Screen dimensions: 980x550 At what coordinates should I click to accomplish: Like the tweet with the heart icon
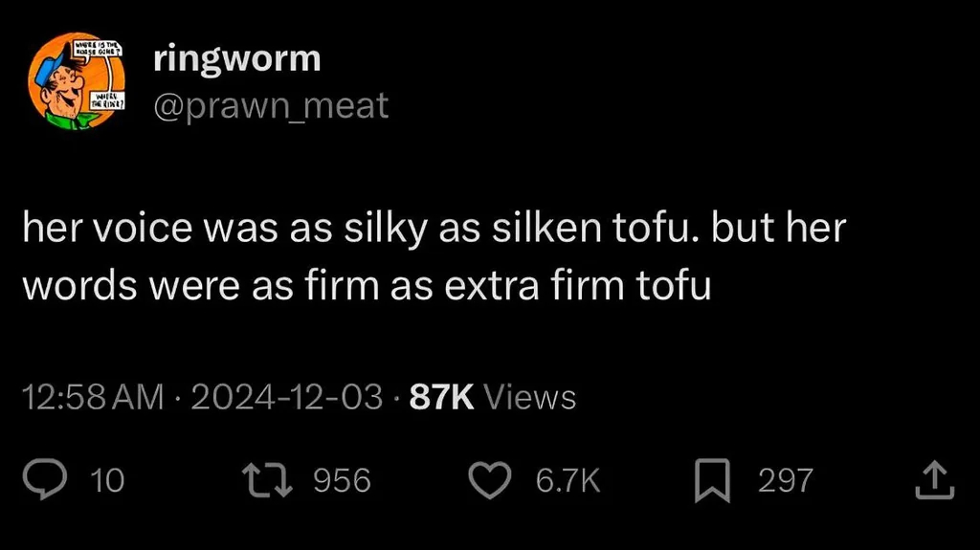pyautogui.click(x=493, y=479)
